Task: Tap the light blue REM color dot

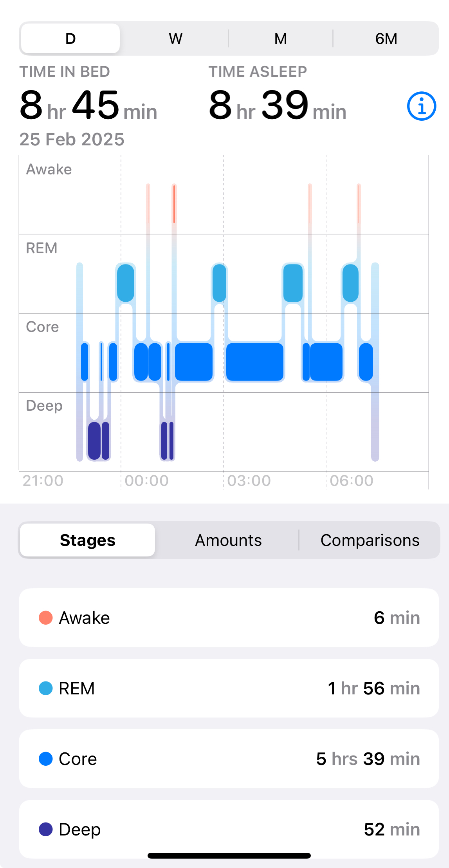Action: (46, 688)
